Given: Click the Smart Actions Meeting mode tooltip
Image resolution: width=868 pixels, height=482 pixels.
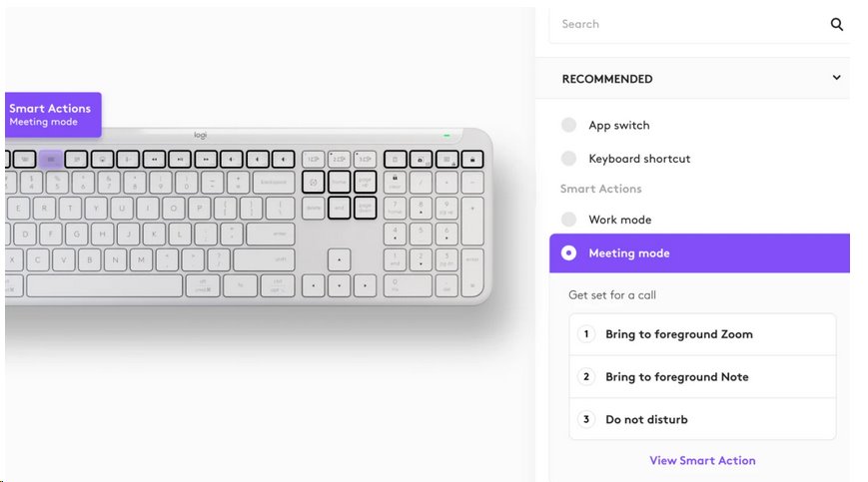Looking at the screenshot, I should tap(52, 115).
